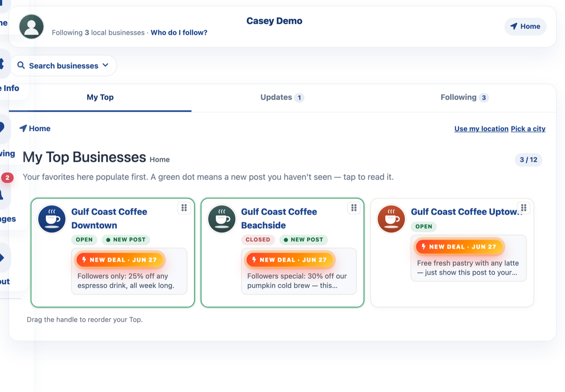Click the red notification badge showing 2
Screen dimensions: 565x392
pyautogui.click(x=7, y=178)
